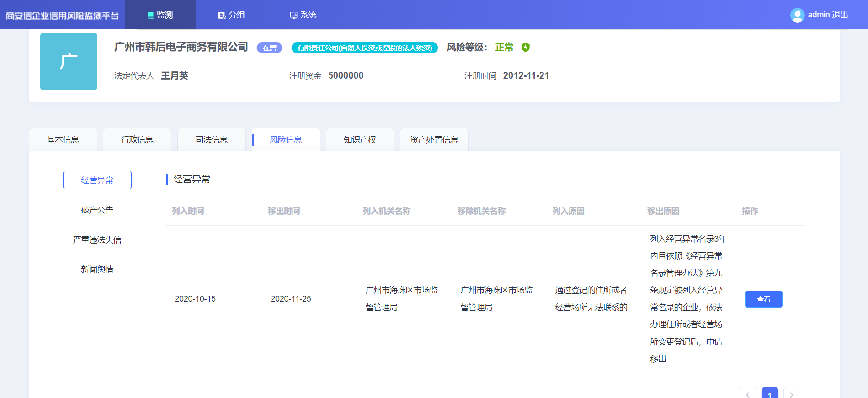868x398 pixels.
Task: Click the registration date 2012-11-21
Action: click(526, 75)
